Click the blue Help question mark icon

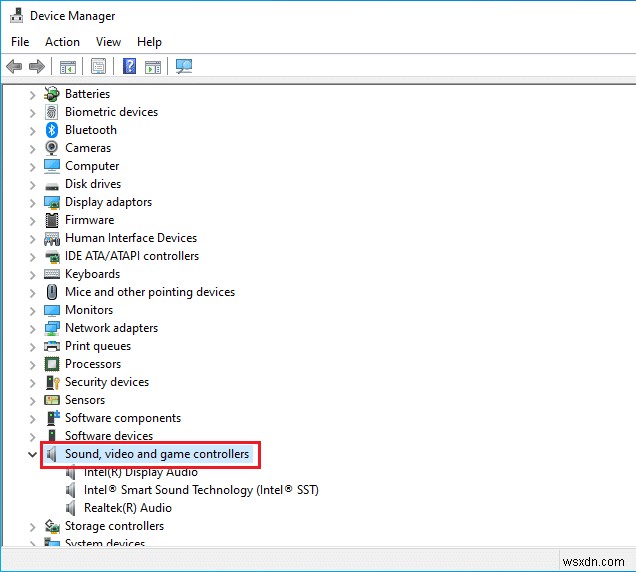click(x=129, y=66)
